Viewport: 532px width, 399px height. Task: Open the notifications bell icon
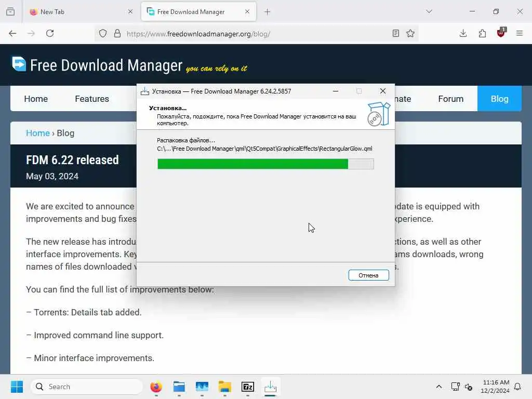517,387
